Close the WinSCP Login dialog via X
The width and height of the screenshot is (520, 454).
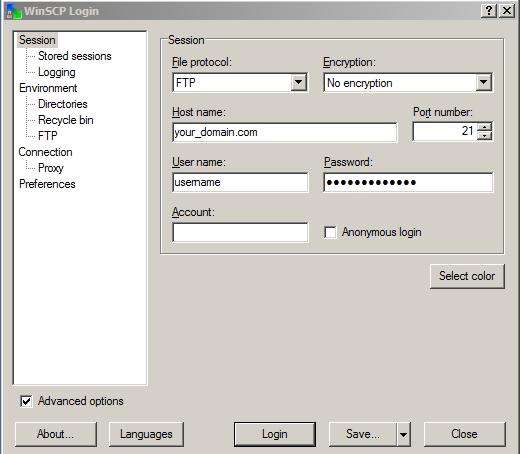pos(507,11)
